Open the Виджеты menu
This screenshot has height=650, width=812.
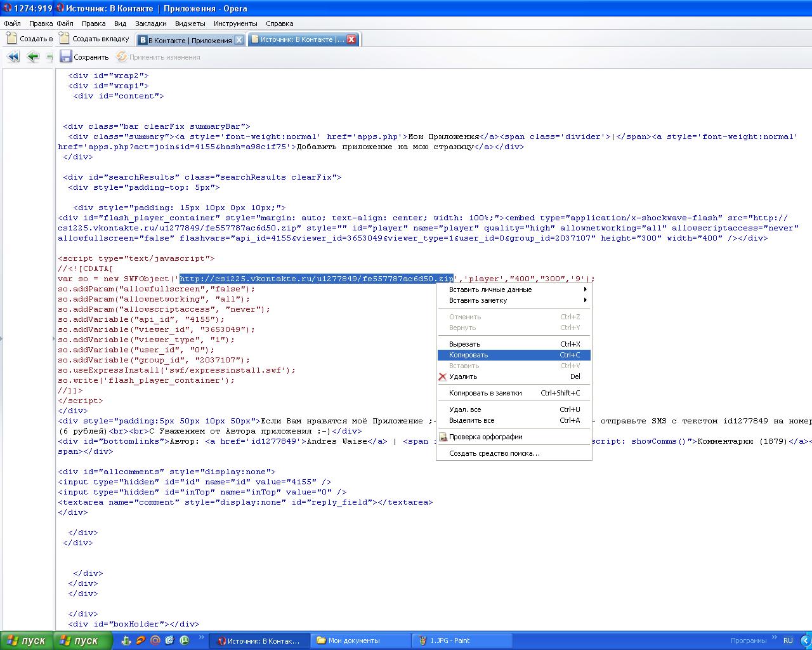[190, 23]
